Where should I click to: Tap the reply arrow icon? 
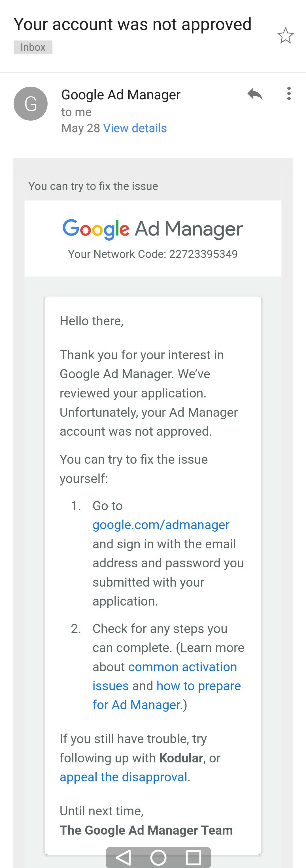tap(255, 94)
